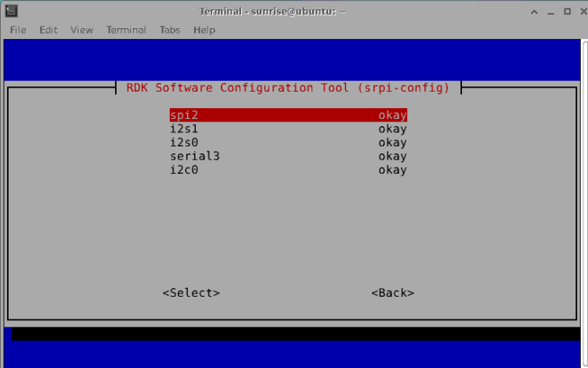
Task: Maximize the Terminal window
Action: click(x=568, y=12)
